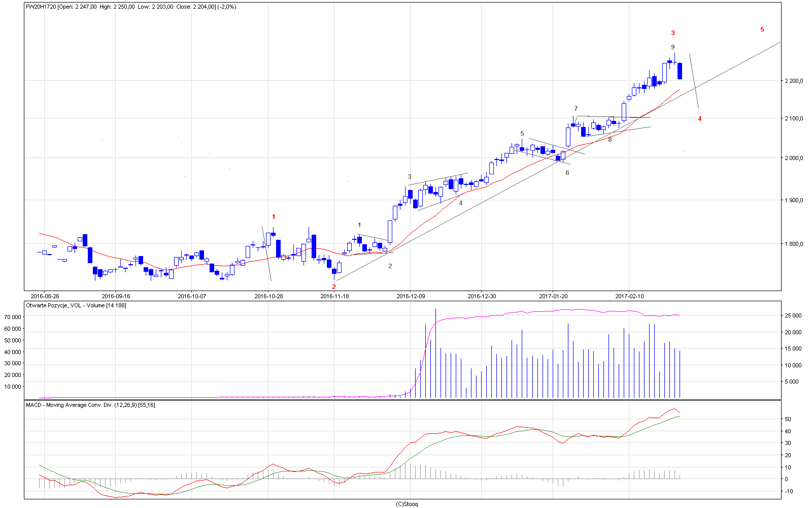Click the gray wave label 6

point(567,173)
